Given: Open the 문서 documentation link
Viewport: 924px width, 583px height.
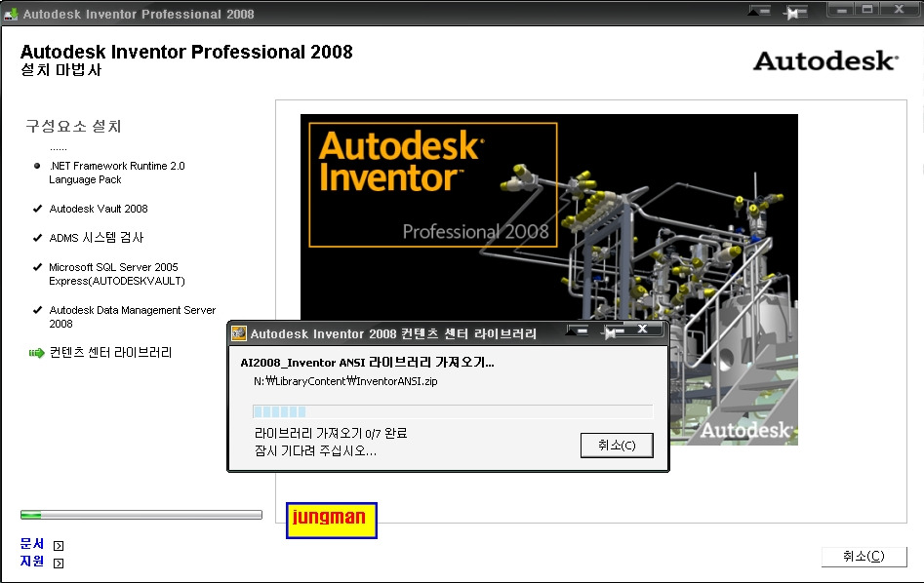Looking at the screenshot, I should (32, 544).
